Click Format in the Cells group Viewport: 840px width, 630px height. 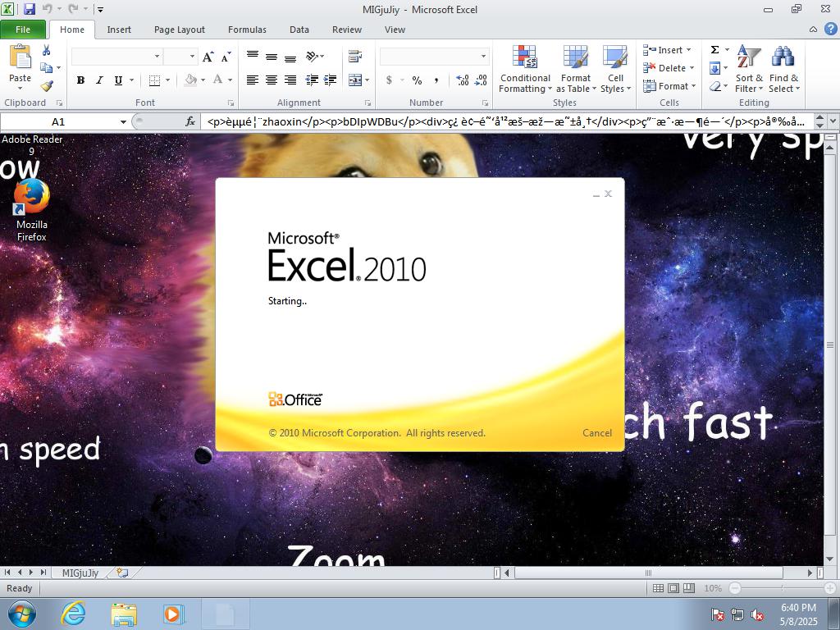pyautogui.click(x=669, y=85)
